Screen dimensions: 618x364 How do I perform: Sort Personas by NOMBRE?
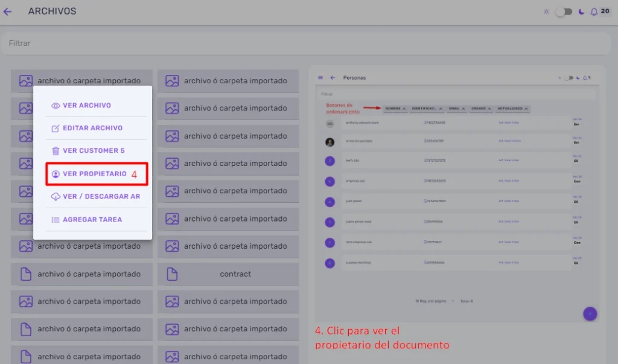pyautogui.click(x=395, y=109)
